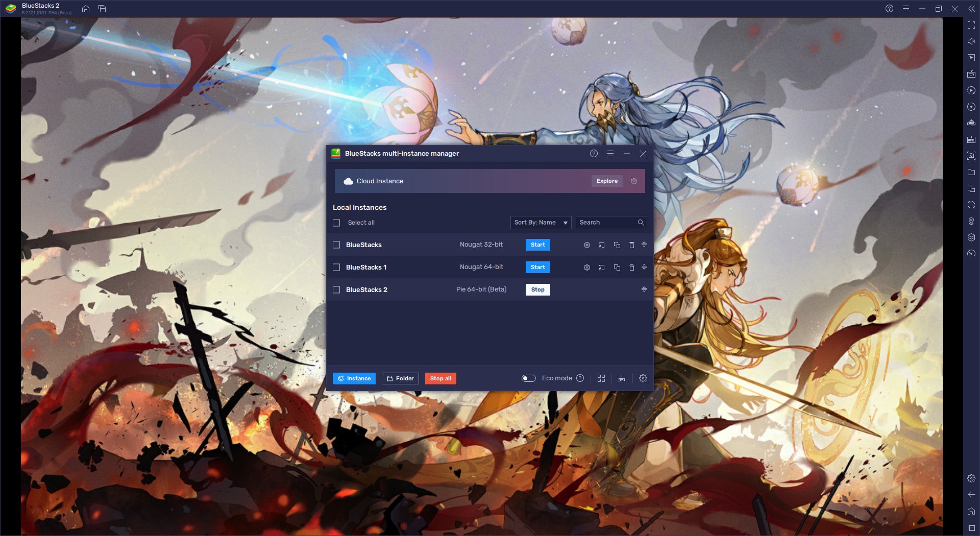Viewport: 980px width, 536px height.
Task: Collapse the sidebar with double chevron
Action: tap(971, 9)
